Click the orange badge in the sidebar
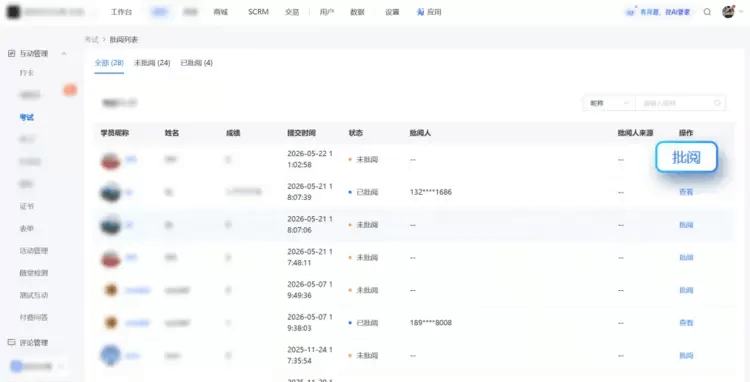The width and height of the screenshot is (750, 382). pos(70,90)
